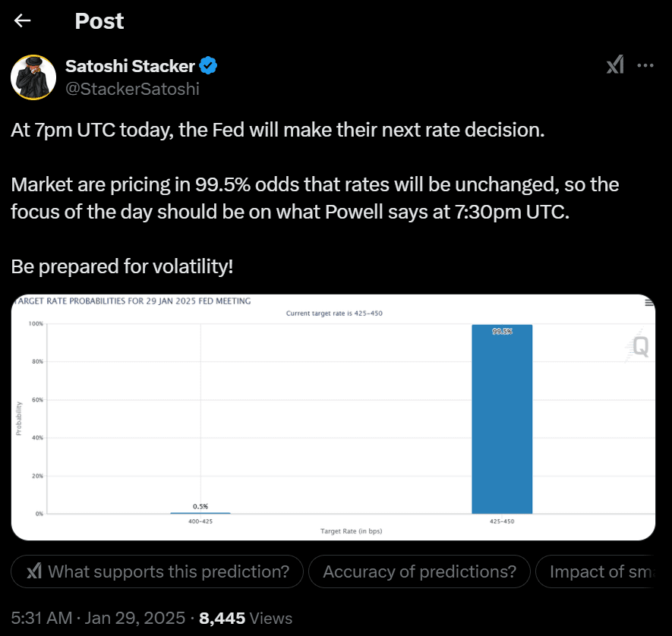
Task: Open @StackerSatoshi's handle link
Action: (133, 89)
